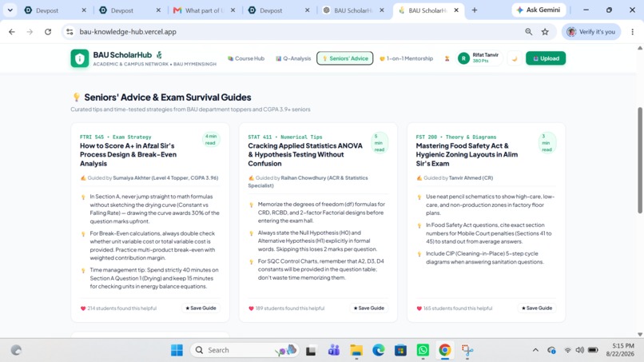Go back with browser back arrow
Viewport: 644px width, 362px height.
coord(12,32)
